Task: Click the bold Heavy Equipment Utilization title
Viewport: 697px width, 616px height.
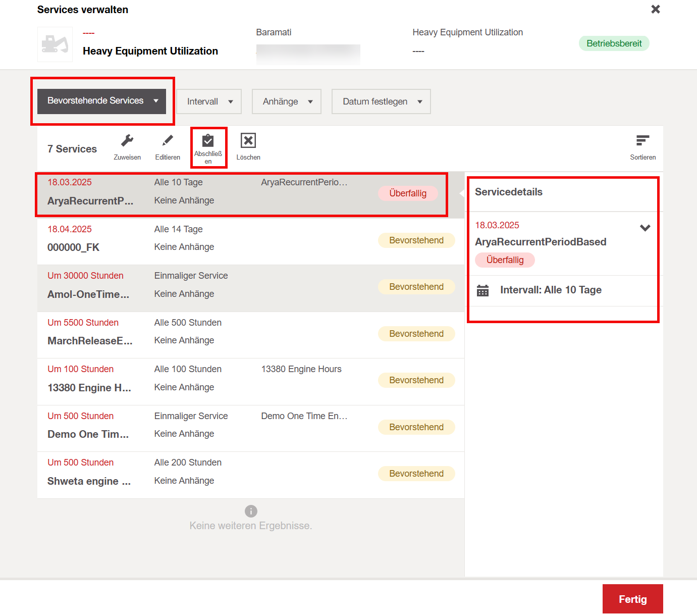Action: pos(150,51)
